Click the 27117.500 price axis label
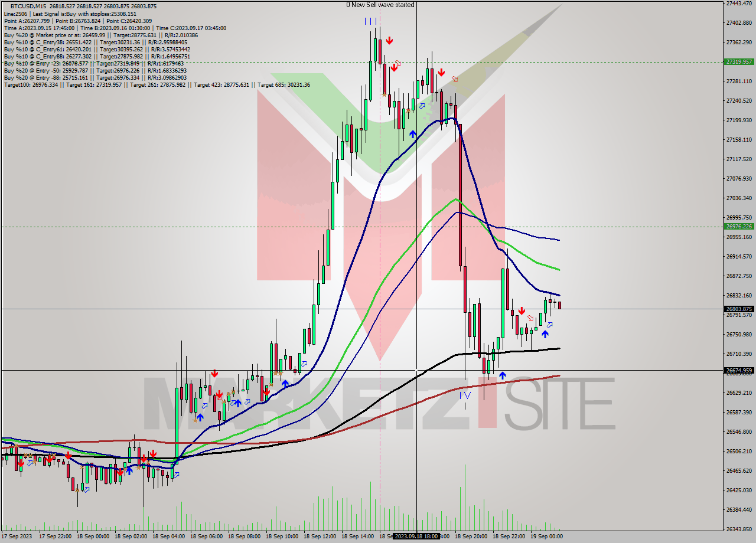Viewport: 756px width, 543px height. point(739,159)
